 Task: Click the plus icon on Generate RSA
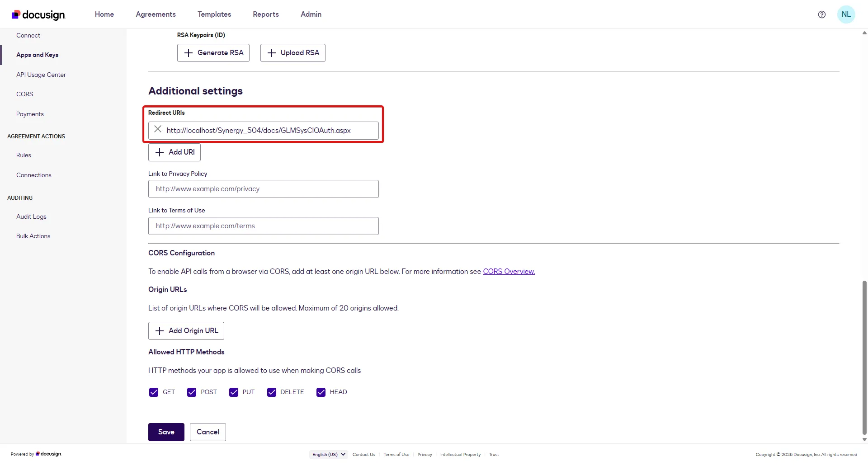point(189,53)
